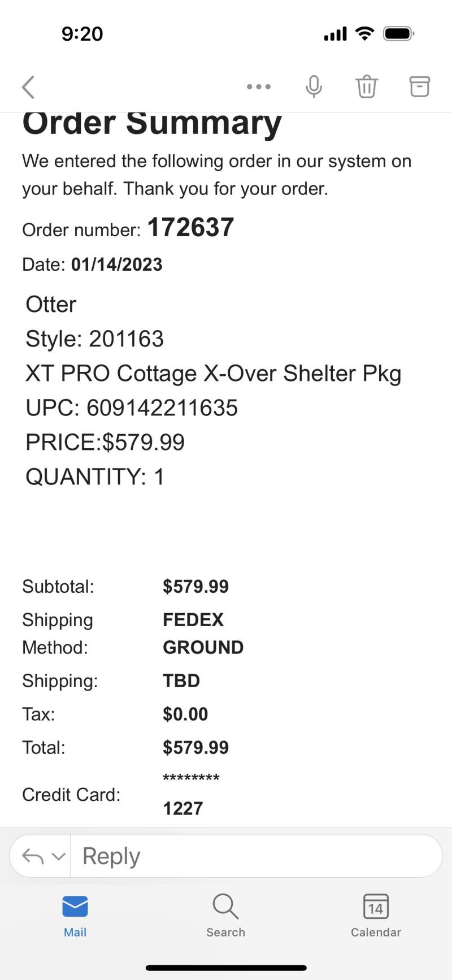The image size is (452, 980).
Task: Delete this email with the trash icon
Action: (366, 86)
